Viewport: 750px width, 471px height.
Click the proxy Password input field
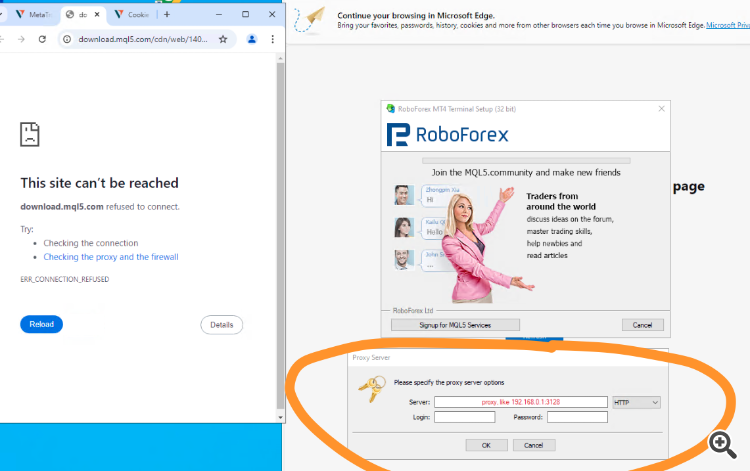click(577, 417)
